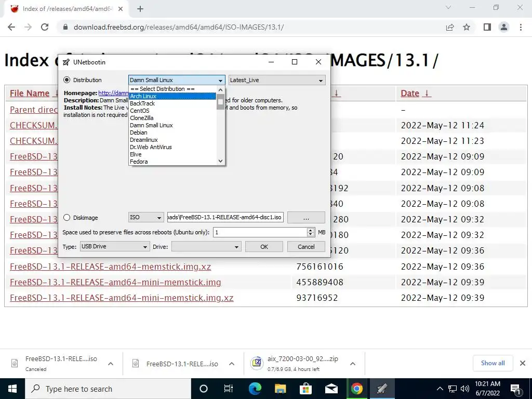Bookmark this page with the star icon
The width and height of the screenshot is (532, 399).
pos(467,27)
